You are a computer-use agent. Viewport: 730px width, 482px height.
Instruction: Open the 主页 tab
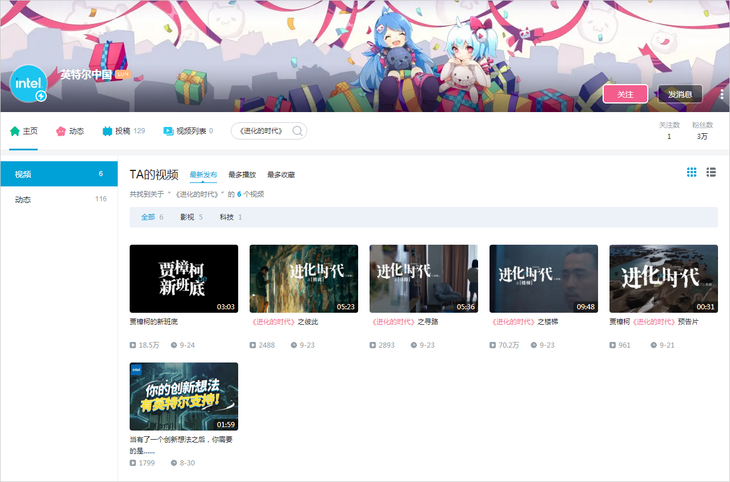24,131
